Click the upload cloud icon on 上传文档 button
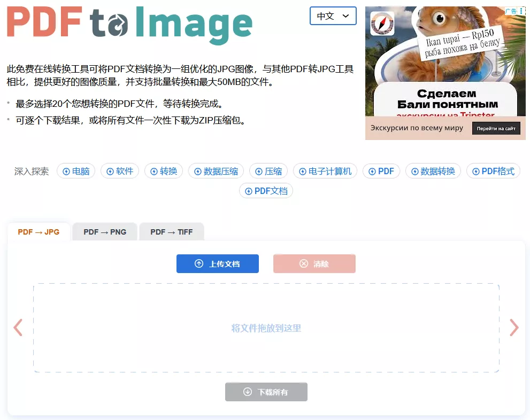This screenshot has width=530, height=420. 199,263
